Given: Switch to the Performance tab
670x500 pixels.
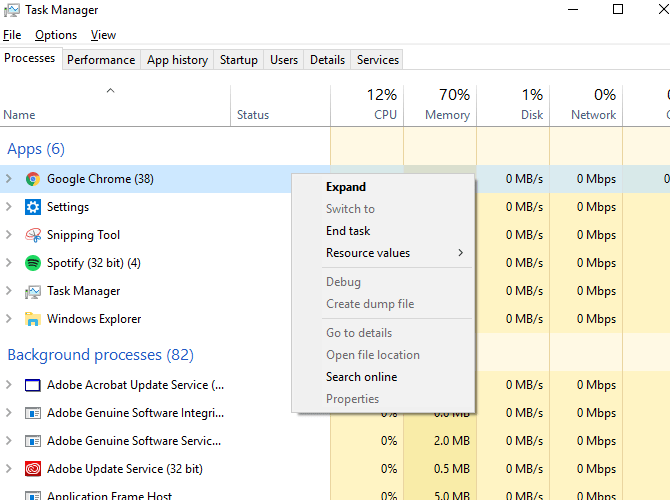Looking at the screenshot, I should pos(101,60).
